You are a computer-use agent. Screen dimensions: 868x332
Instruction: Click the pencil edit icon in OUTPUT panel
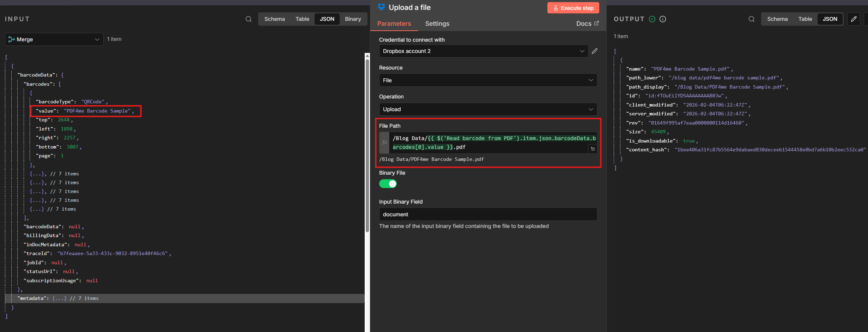pos(854,19)
